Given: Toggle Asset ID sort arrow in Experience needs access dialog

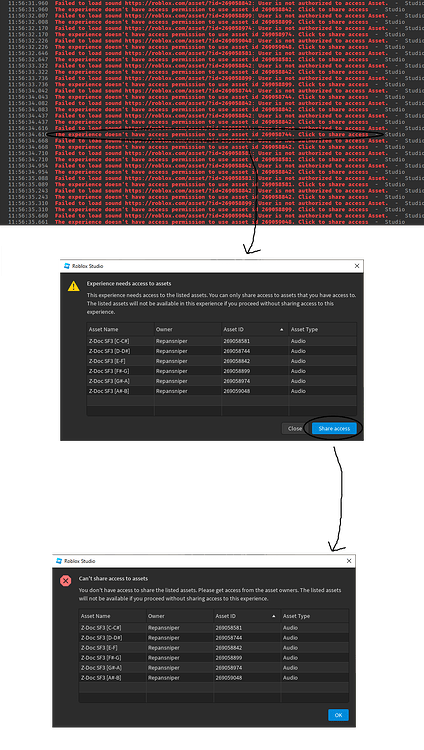Looking at the screenshot, I should tap(281, 330).
